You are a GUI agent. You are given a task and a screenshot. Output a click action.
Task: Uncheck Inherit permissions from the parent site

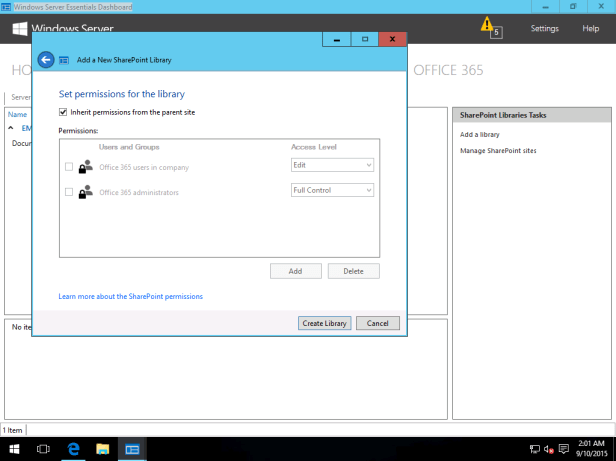coord(64,112)
